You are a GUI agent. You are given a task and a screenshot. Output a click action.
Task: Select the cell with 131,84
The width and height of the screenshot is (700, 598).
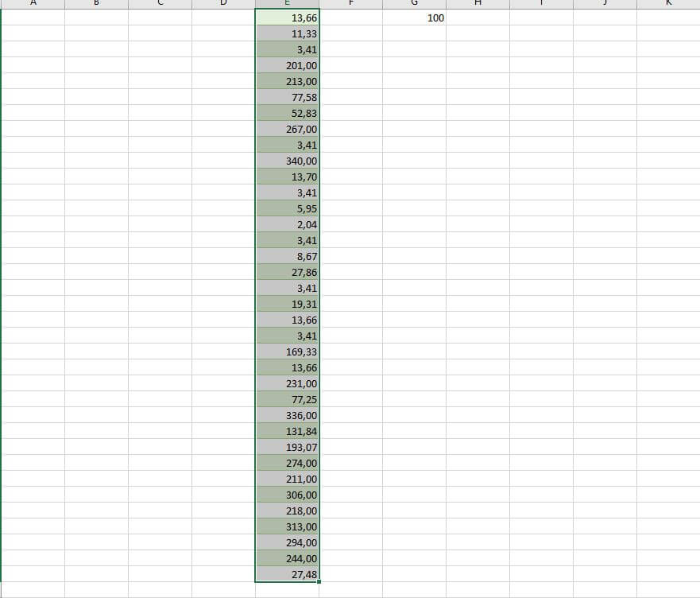[x=287, y=431]
